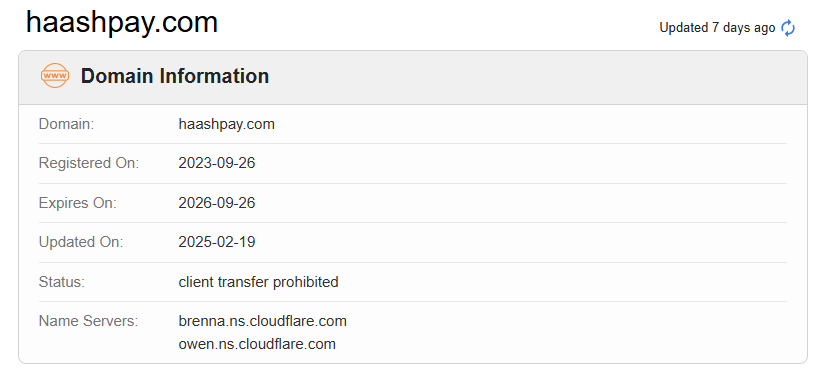Click the "Expires On:" label

click(77, 203)
